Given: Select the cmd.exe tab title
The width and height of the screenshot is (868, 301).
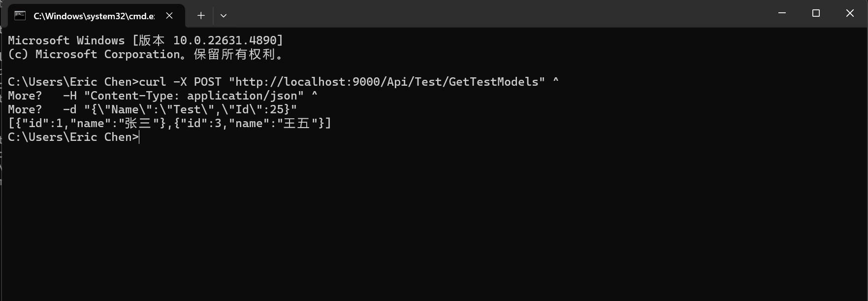Looking at the screenshot, I should tap(94, 16).
